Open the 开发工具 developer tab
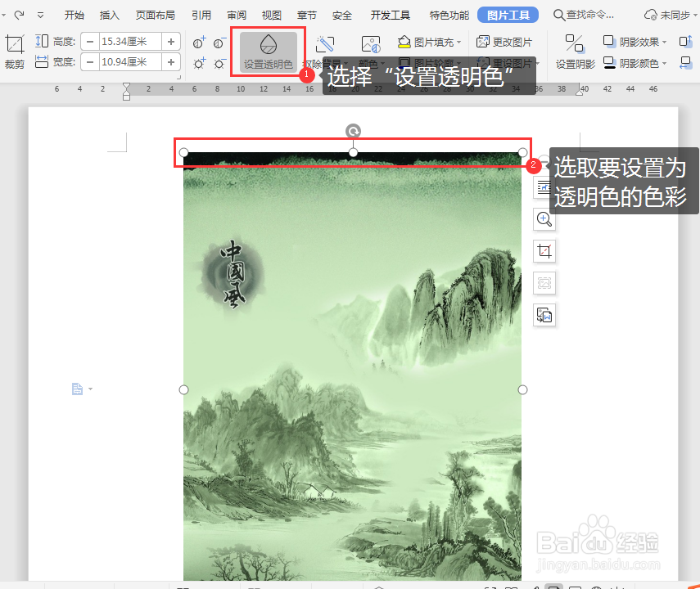 click(x=391, y=16)
